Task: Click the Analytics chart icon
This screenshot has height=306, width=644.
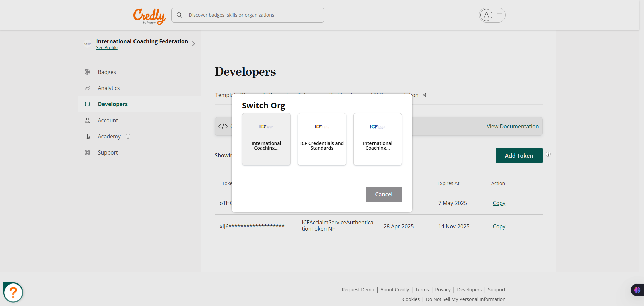Action: (87, 88)
